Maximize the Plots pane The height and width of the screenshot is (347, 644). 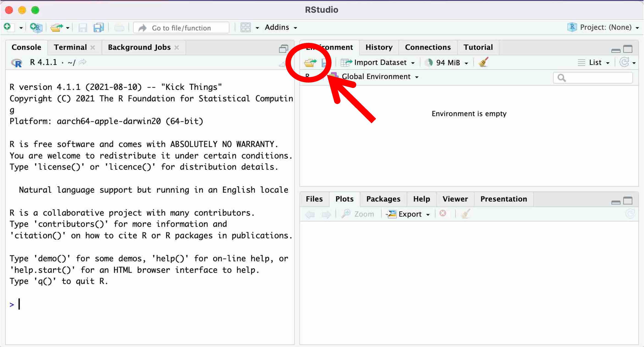[628, 200]
